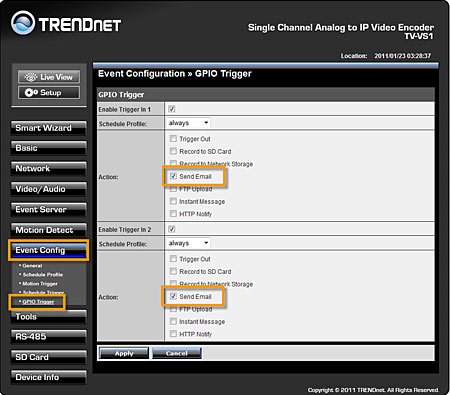Click the Event Configuration » GPIO Trigger heading

(175, 74)
